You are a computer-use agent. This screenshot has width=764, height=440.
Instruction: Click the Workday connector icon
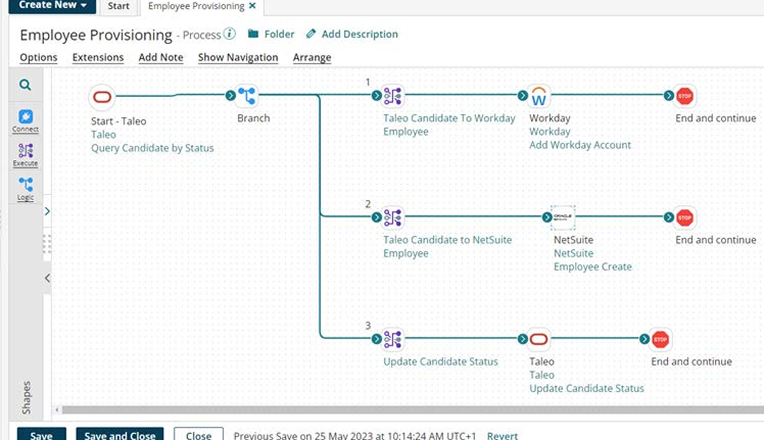540,97
